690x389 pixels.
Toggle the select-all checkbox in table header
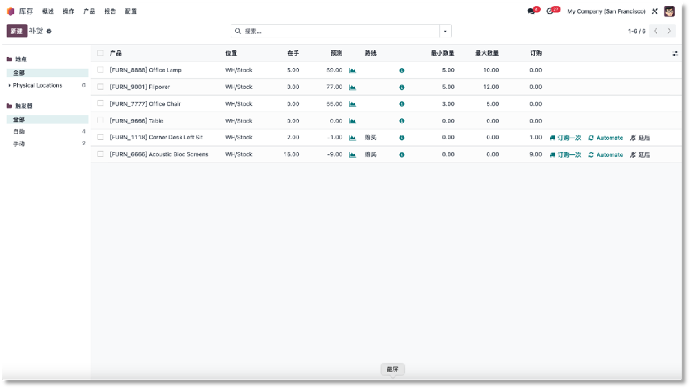tap(100, 53)
